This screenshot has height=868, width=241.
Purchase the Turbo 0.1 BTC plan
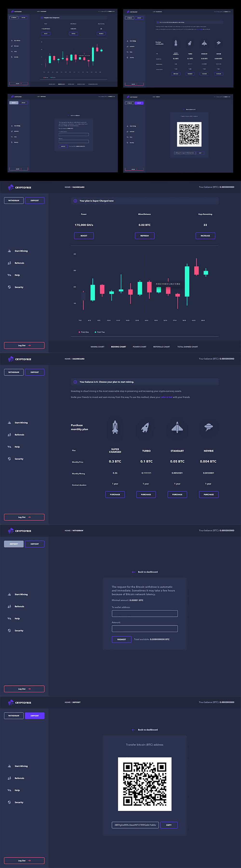pyautogui.click(x=146, y=494)
